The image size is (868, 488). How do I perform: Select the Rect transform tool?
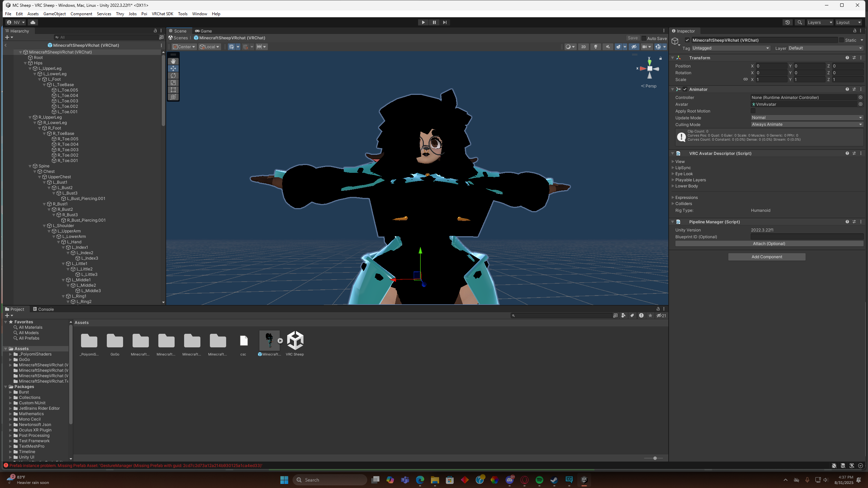point(173,90)
